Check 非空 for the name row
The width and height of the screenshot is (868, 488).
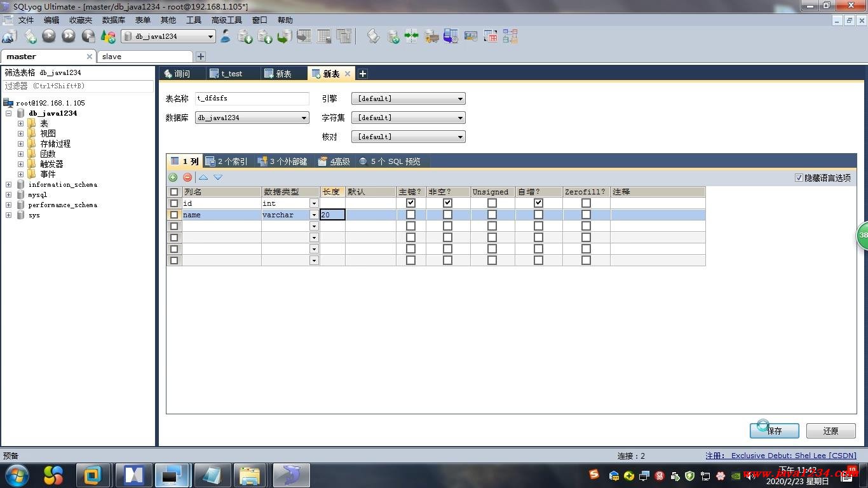click(447, 215)
